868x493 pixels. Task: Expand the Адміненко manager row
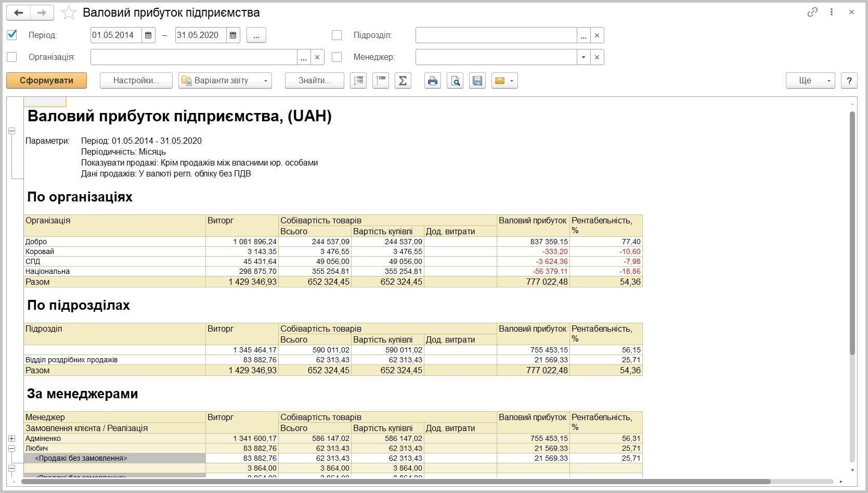11,439
